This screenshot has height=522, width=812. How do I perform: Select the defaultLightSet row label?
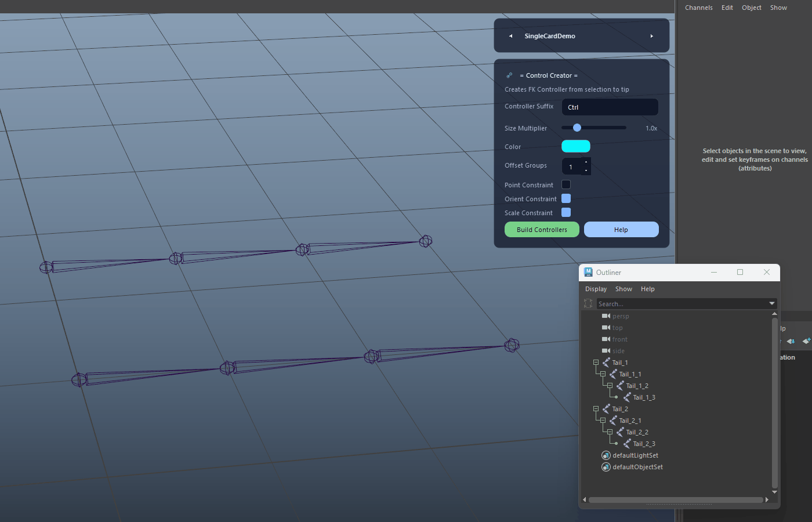pos(636,455)
